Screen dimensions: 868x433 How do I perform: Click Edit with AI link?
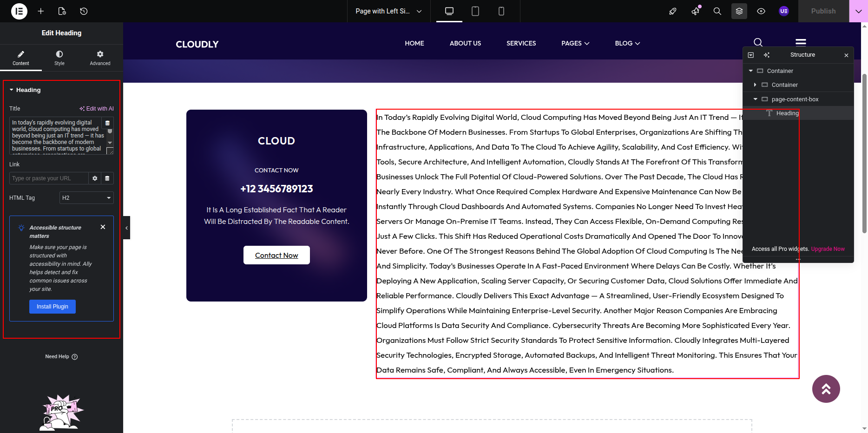click(97, 109)
